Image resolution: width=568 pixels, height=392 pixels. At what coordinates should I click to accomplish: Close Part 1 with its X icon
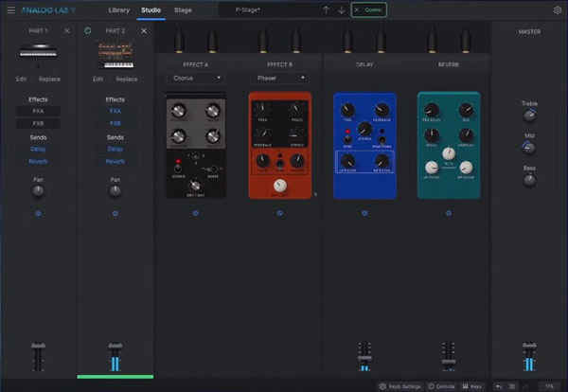point(66,31)
